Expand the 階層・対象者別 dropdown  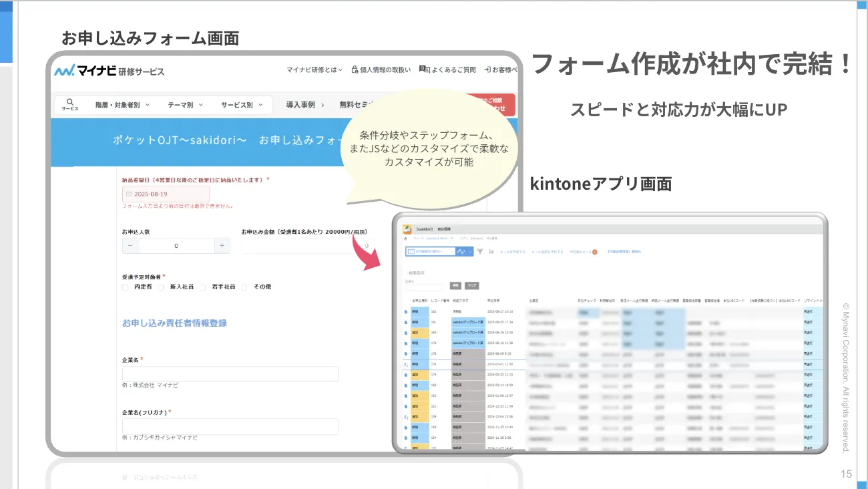[x=122, y=105]
